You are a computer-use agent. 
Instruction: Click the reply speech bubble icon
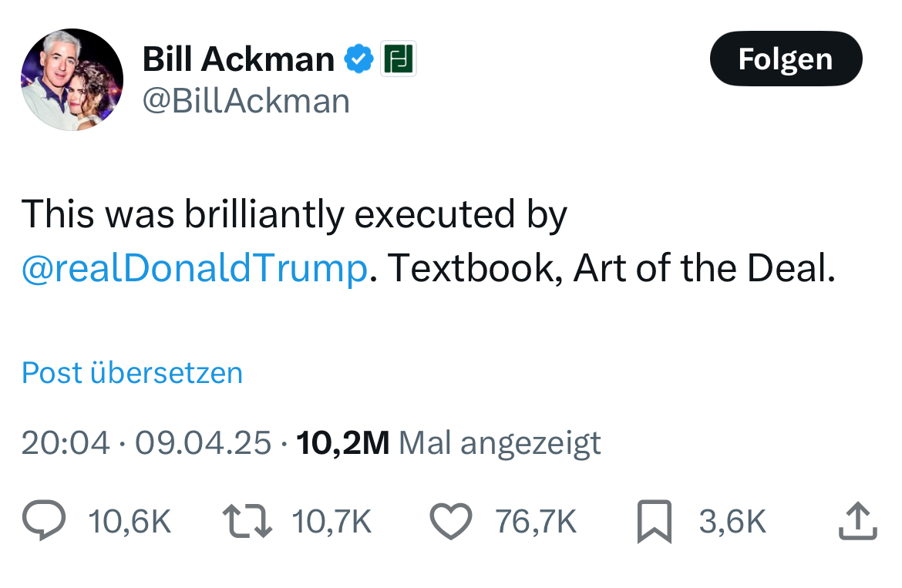(x=44, y=522)
